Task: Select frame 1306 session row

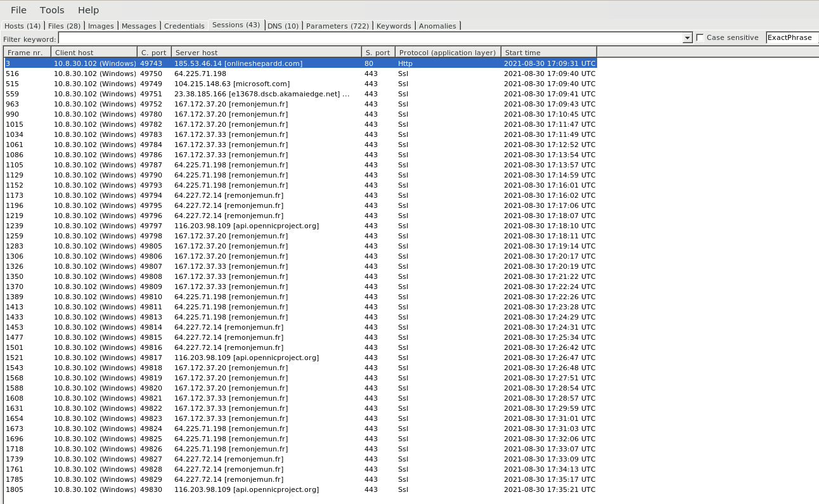Action: tap(300, 256)
